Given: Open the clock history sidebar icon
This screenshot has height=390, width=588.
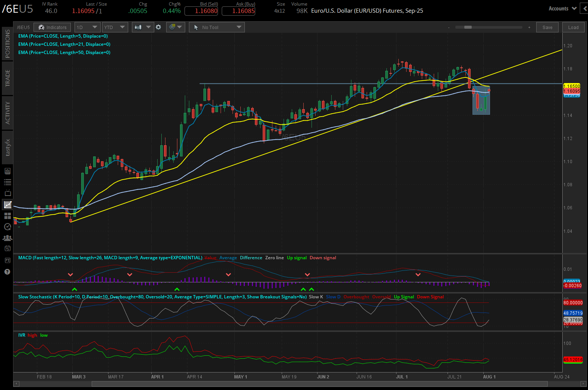Looking at the screenshot, I should (7, 226).
